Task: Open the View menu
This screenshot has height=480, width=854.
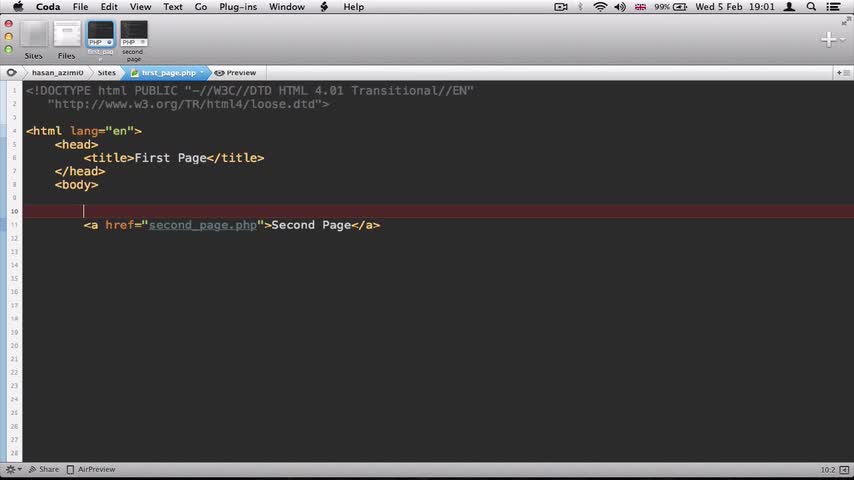Action: [140, 7]
